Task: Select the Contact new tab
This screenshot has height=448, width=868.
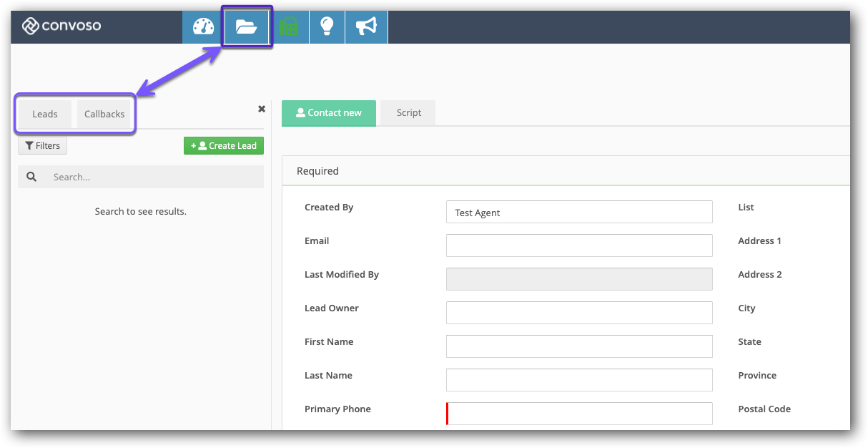Action: [x=329, y=113]
